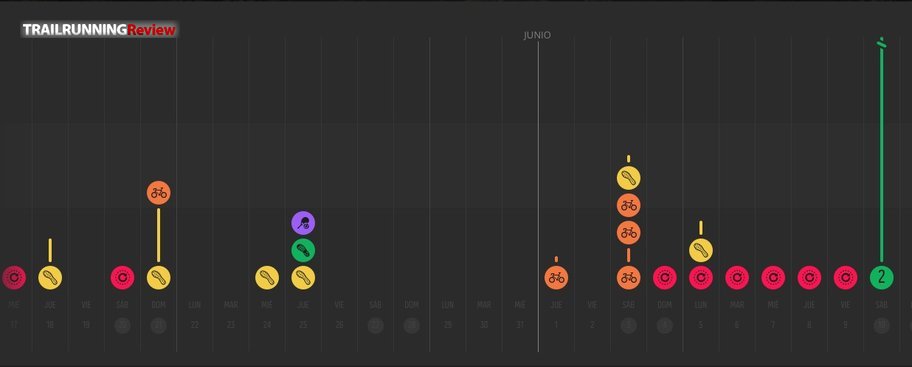Select the bottom running icon on Sunday 21

pos(158,277)
